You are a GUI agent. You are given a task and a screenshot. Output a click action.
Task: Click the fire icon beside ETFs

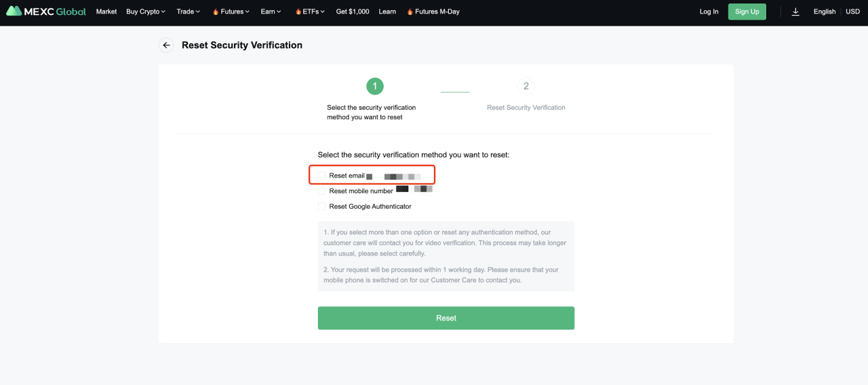point(298,12)
